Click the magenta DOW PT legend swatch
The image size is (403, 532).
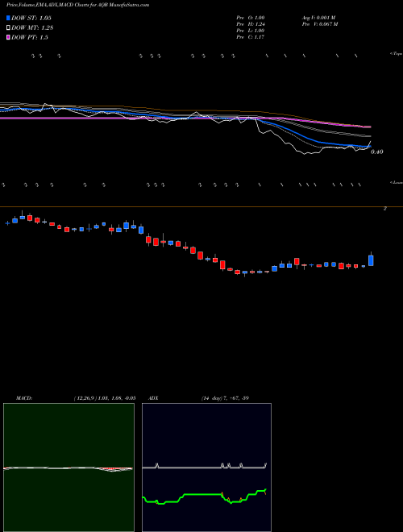click(8, 37)
